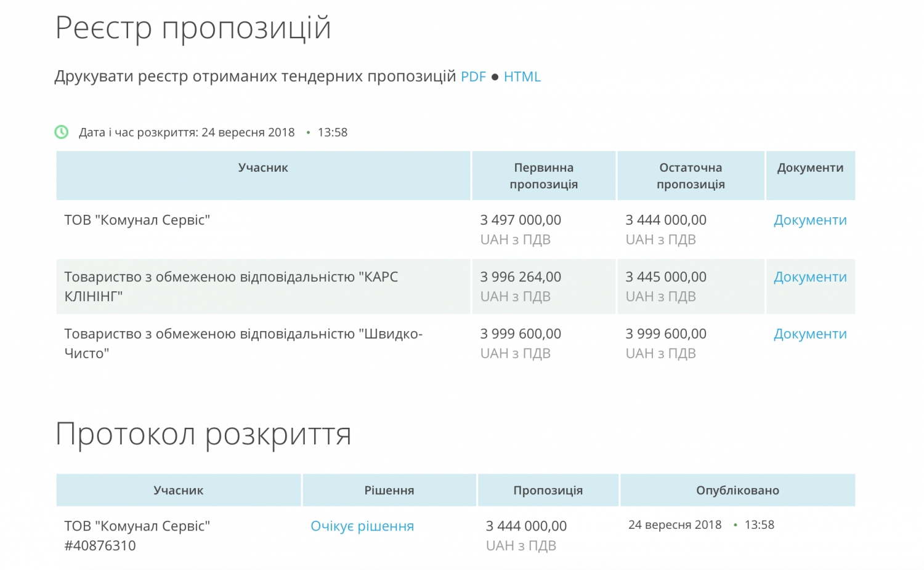Open the HTML version of the registry
The width and height of the screenshot is (924, 570).
pos(522,77)
